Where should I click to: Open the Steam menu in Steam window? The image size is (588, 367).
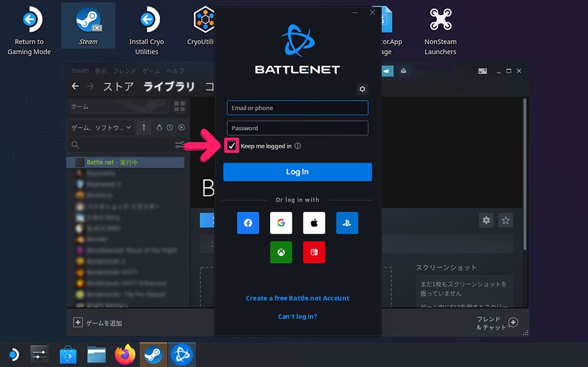[80, 71]
